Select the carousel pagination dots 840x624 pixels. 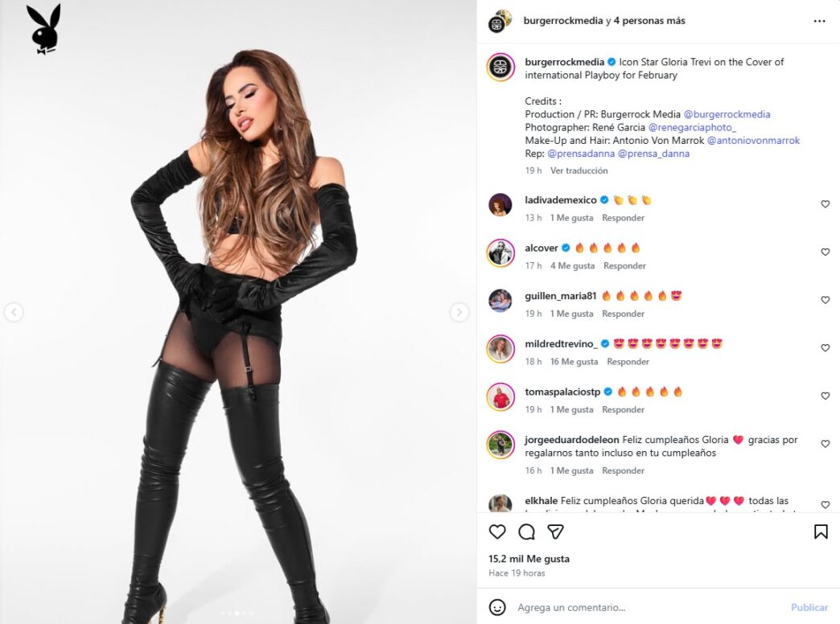click(x=237, y=614)
